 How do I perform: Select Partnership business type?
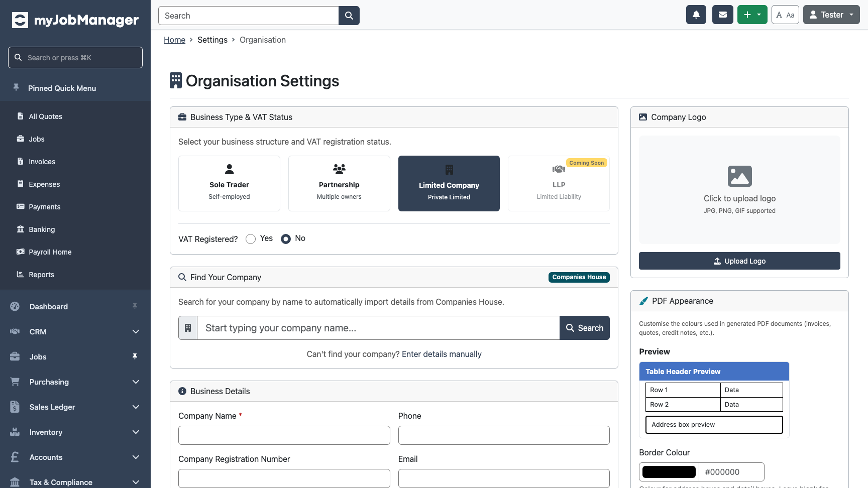(339, 183)
